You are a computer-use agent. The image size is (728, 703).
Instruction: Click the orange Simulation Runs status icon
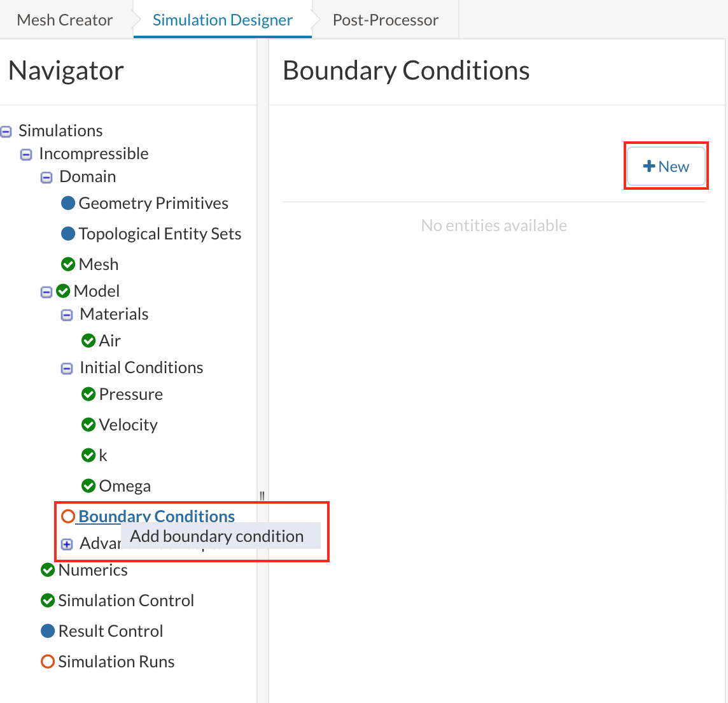point(48,662)
